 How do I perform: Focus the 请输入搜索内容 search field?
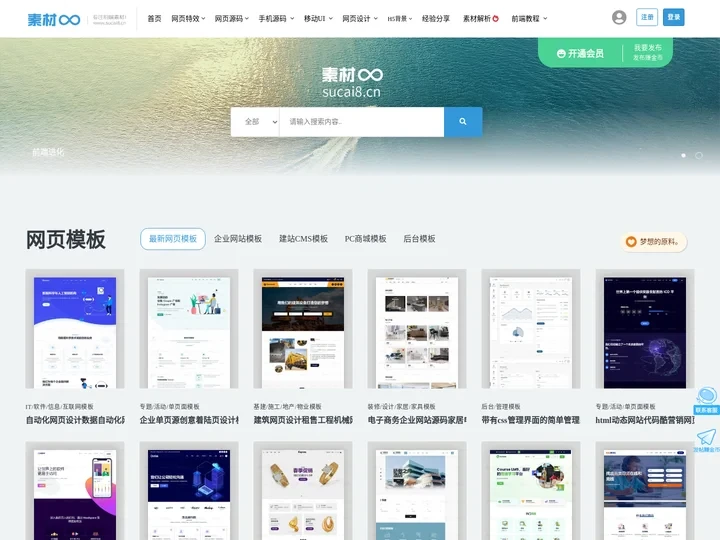coord(362,122)
